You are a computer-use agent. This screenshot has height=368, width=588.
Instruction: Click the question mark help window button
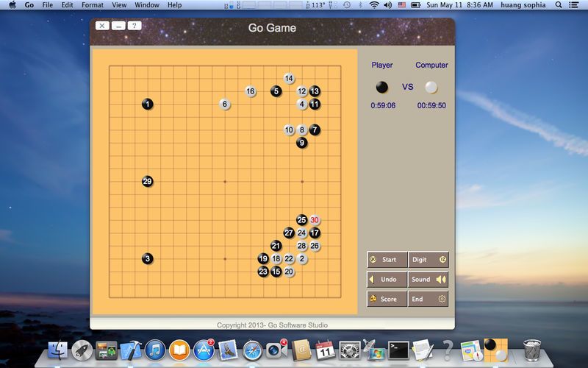(135, 26)
